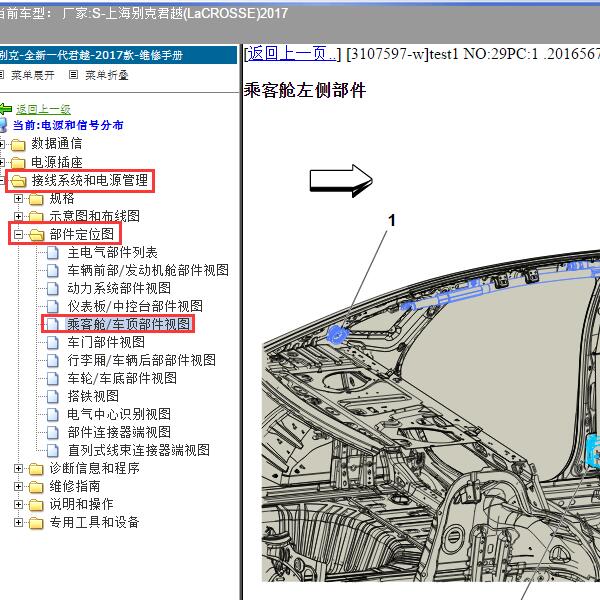The image size is (600, 600).
Task: Open the 电源插座 folder icon
Action: pyautogui.click(x=18, y=163)
